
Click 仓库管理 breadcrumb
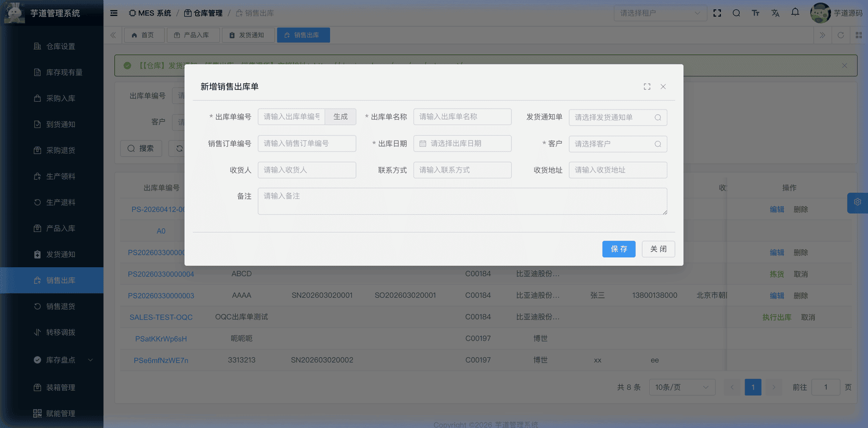[204, 13]
